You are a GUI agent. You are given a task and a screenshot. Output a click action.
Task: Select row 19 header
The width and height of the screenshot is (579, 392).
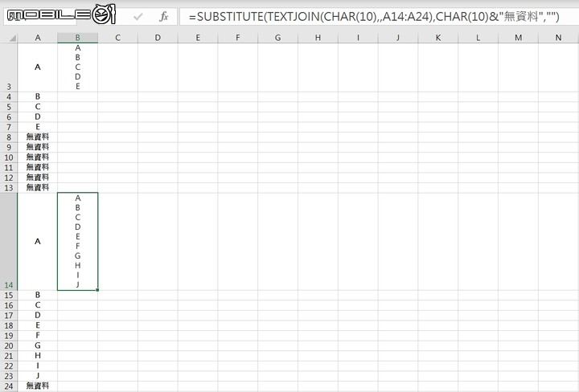tap(9, 336)
